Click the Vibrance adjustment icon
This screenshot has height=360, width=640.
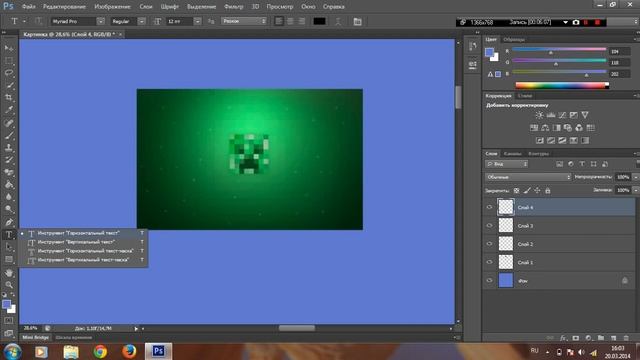pos(585,115)
